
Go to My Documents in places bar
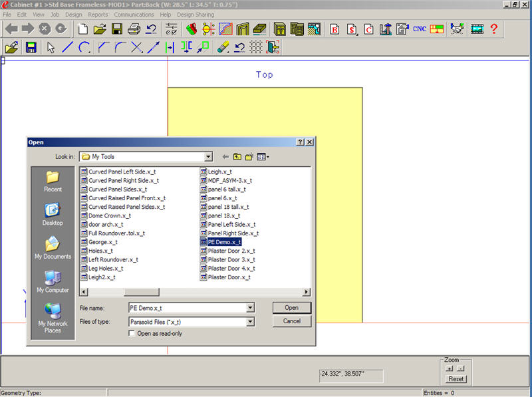click(x=53, y=248)
